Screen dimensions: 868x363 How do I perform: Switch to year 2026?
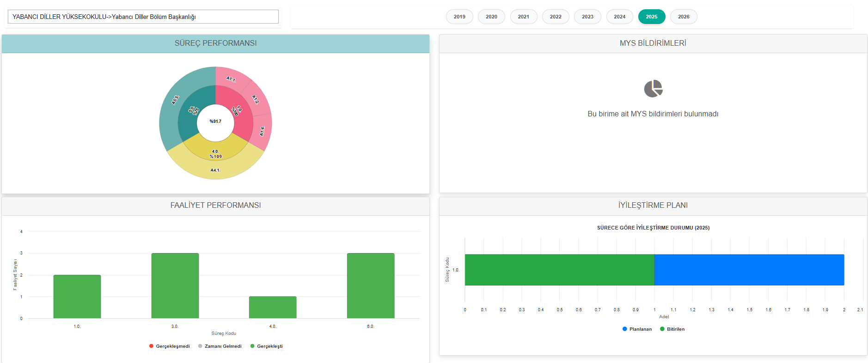click(683, 17)
